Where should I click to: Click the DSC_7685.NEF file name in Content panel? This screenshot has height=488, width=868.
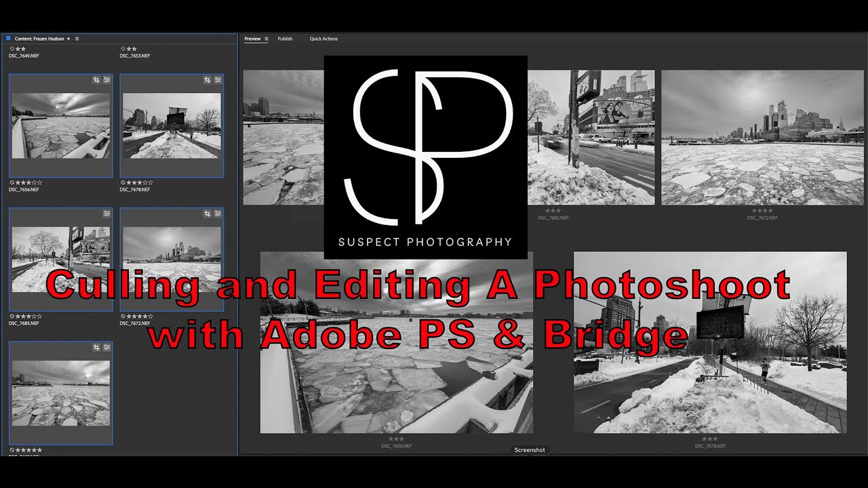(24, 323)
